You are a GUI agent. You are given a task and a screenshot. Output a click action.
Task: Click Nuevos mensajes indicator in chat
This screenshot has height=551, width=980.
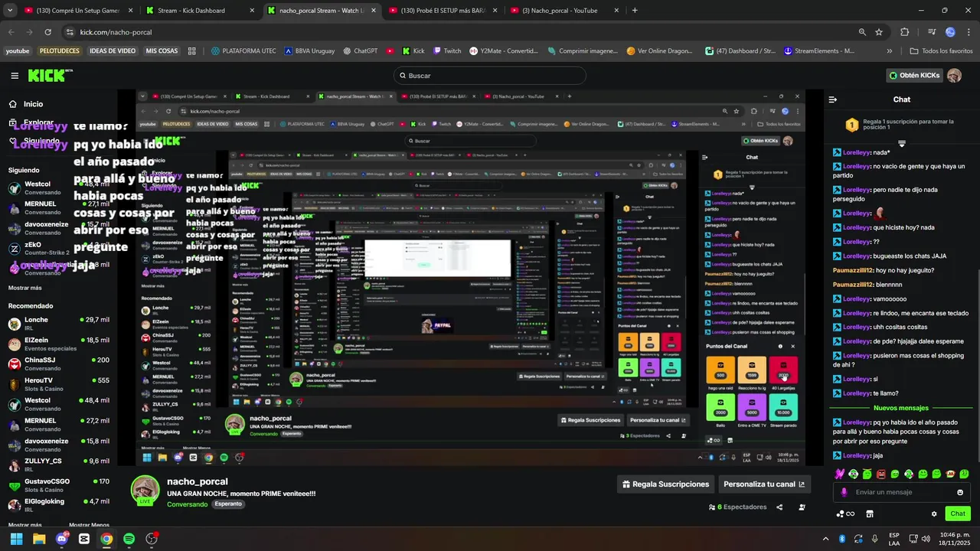[900, 408]
